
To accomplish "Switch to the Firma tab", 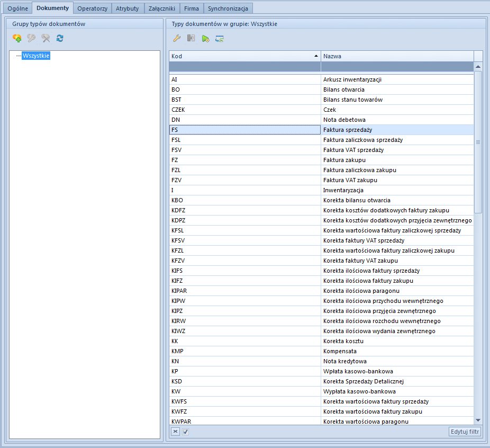I will click(191, 8).
